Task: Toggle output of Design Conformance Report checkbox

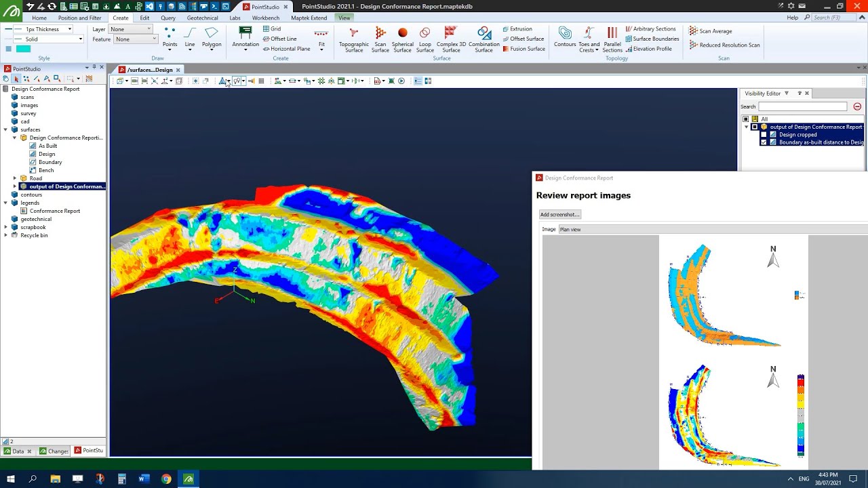Action: [x=754, y=127]
